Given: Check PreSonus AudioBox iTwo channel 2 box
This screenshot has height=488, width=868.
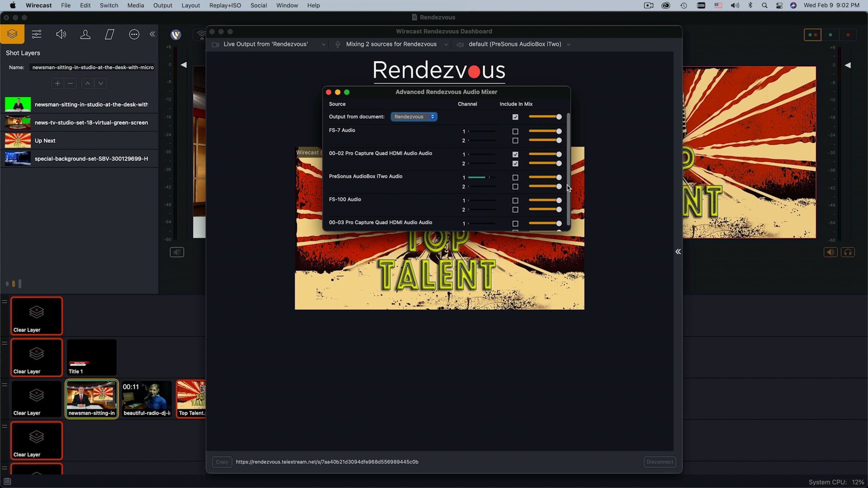Looking at the screenshot, I should coord(515,187).
